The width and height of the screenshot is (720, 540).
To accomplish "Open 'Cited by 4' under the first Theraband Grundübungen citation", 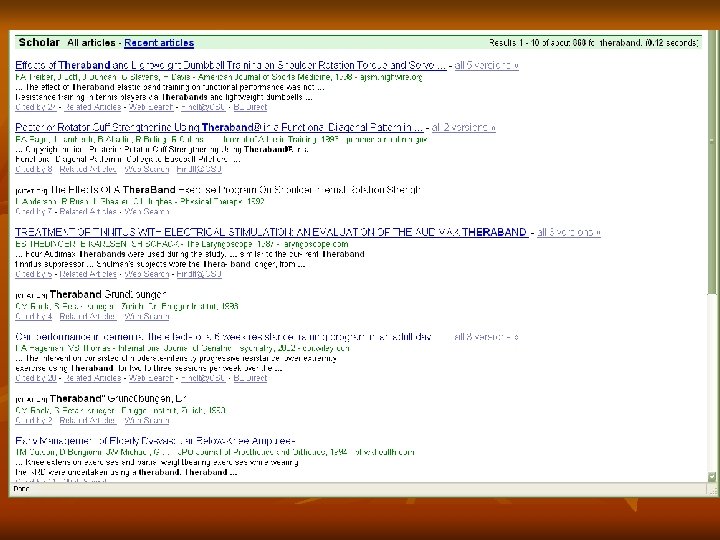I will (x=34, y=316).
